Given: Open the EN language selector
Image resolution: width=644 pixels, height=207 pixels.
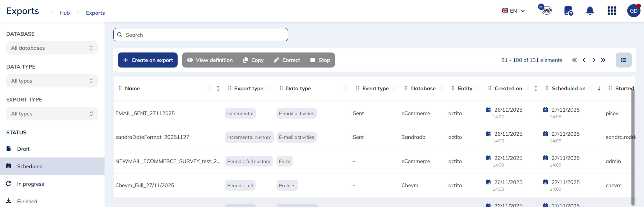Looking at the screenshot, I should pos(513,11).
